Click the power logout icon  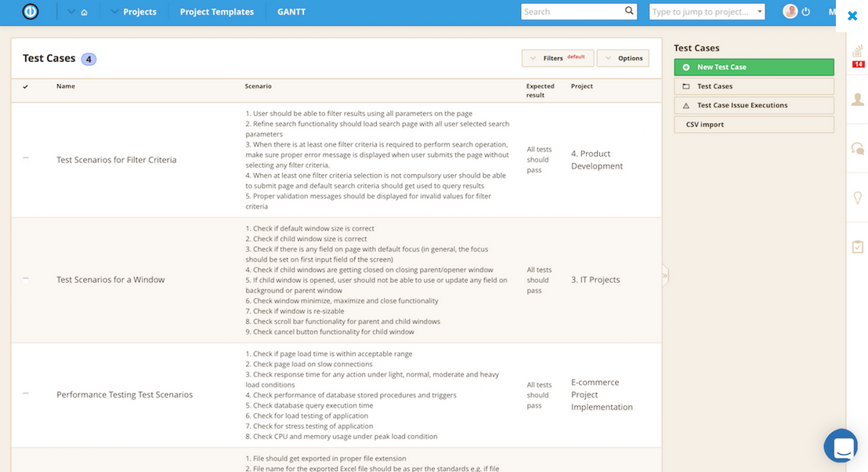806,12
